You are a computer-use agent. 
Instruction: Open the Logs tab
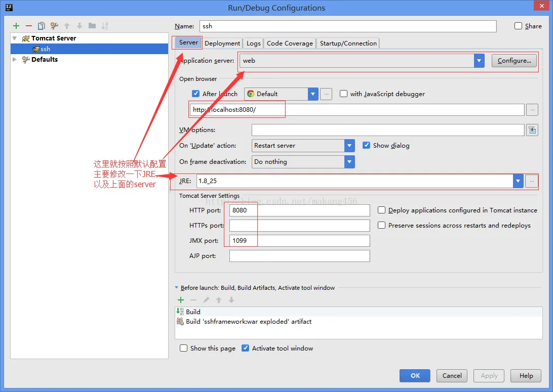pyautogui.click(x=253, y=43)
